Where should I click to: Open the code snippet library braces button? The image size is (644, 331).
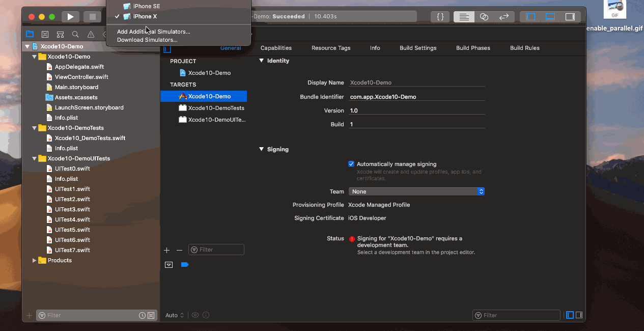point(440,17)
